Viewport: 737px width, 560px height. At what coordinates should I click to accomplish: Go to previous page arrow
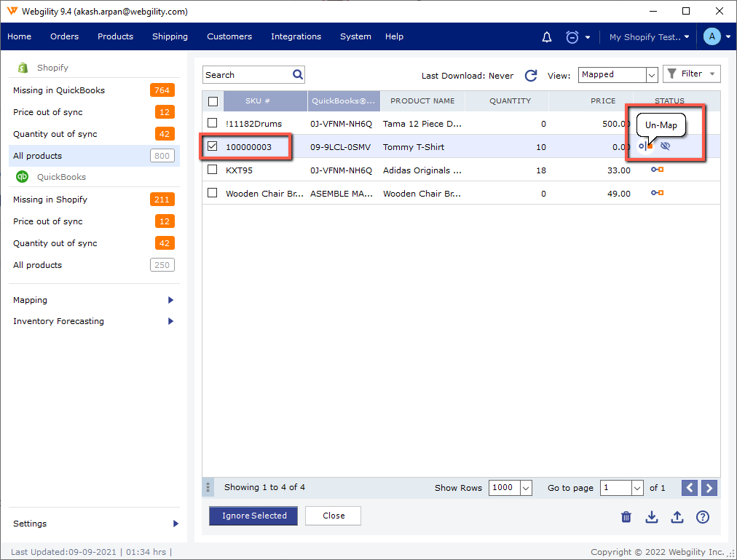click(690, 488)
